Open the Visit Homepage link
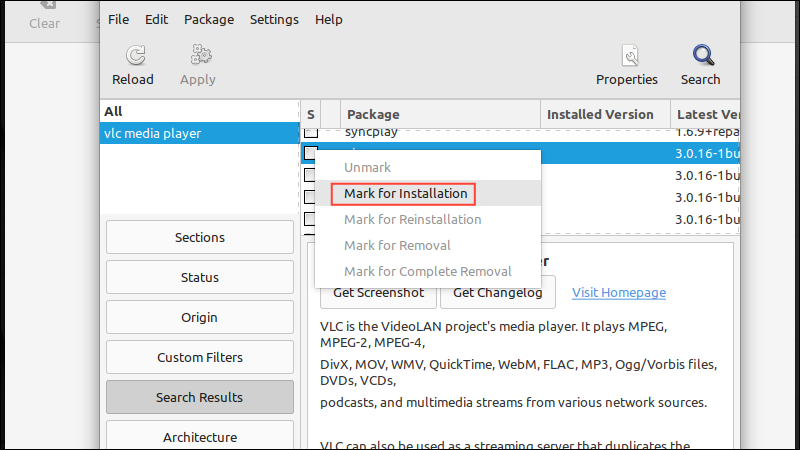 618,292
